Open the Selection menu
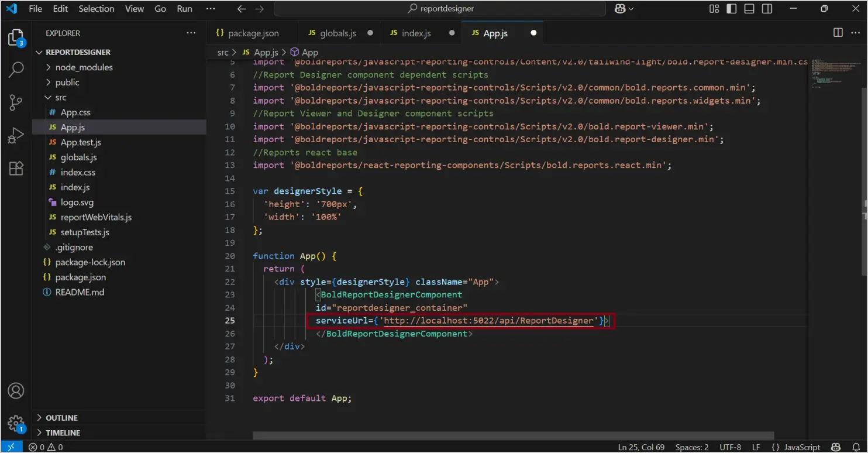Screen dimensions: 868x453 coord(96,8)
